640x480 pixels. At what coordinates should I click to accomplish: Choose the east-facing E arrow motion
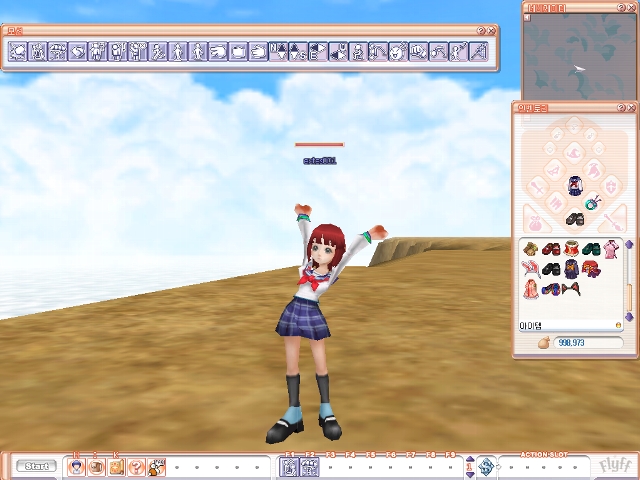pos(318,52)
